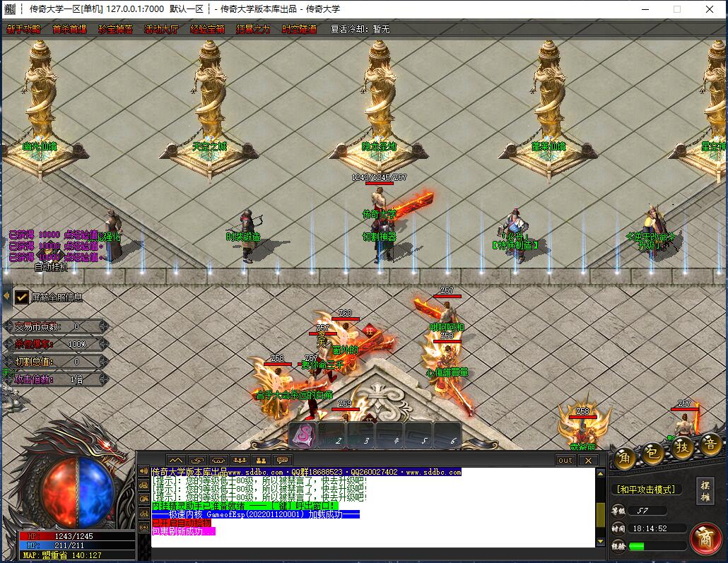Open the 首杀首爆 menu

pos(70,29)
